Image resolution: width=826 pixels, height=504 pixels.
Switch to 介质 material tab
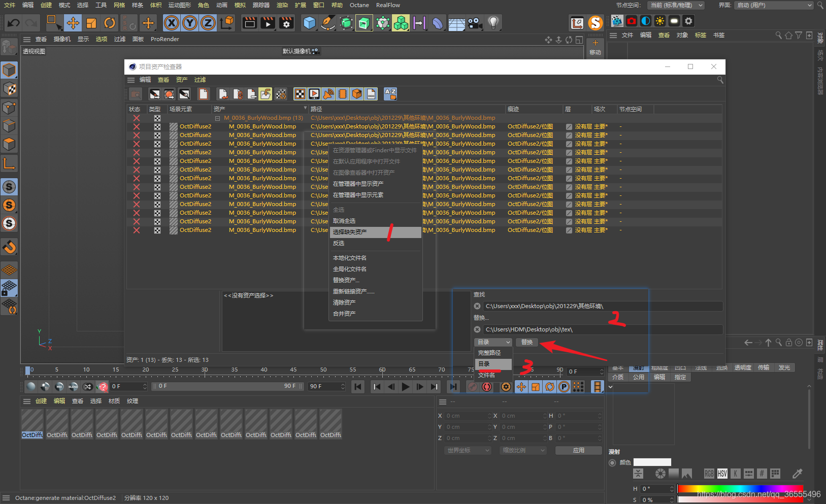click(x=618, y=377)
